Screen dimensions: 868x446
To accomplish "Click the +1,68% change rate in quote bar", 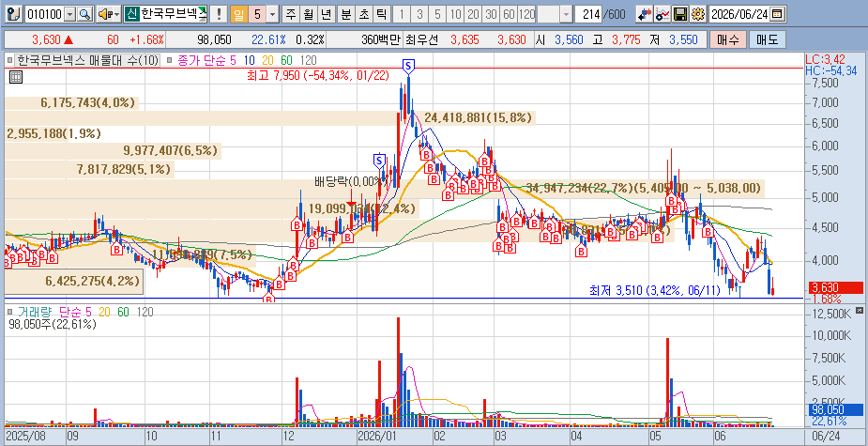I will pyautogui.click(x=146, y=39).
